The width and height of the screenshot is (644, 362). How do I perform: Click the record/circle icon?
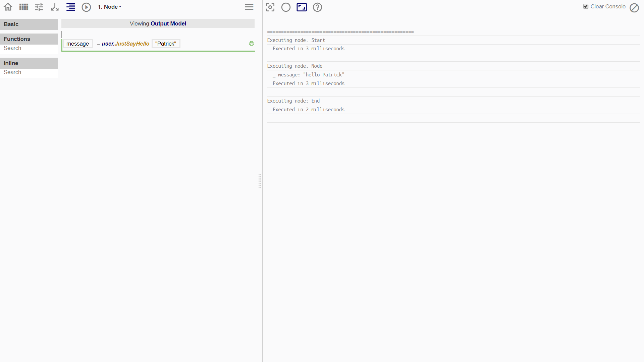pos(286,7)
